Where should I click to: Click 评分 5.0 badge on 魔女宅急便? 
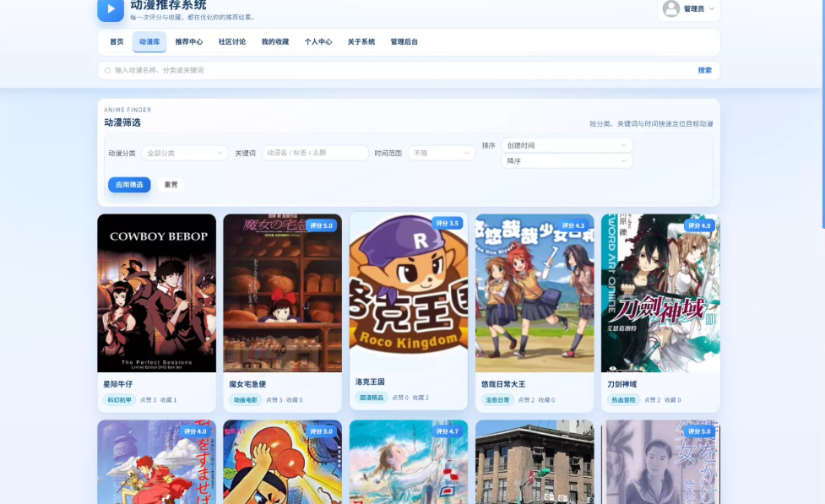321,225
